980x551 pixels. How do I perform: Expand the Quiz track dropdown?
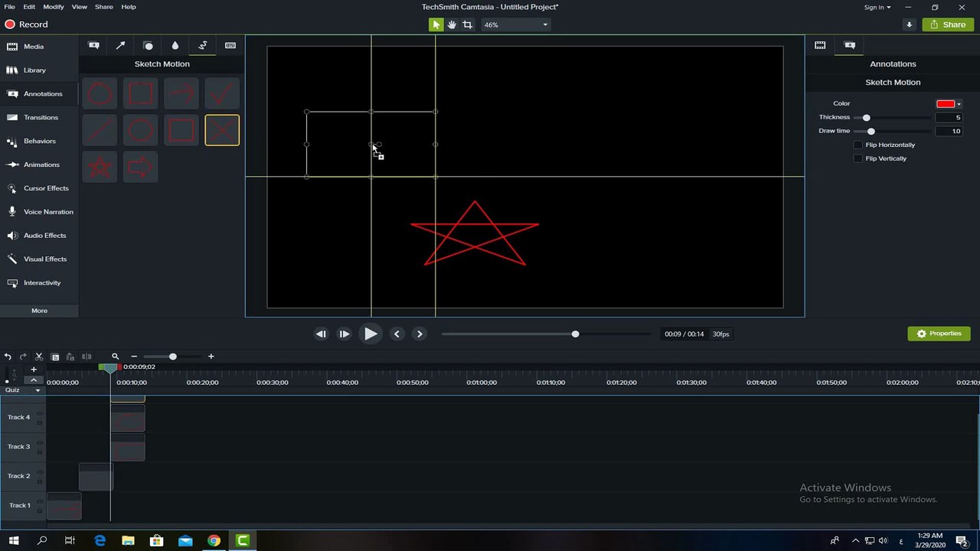[38, 390]
